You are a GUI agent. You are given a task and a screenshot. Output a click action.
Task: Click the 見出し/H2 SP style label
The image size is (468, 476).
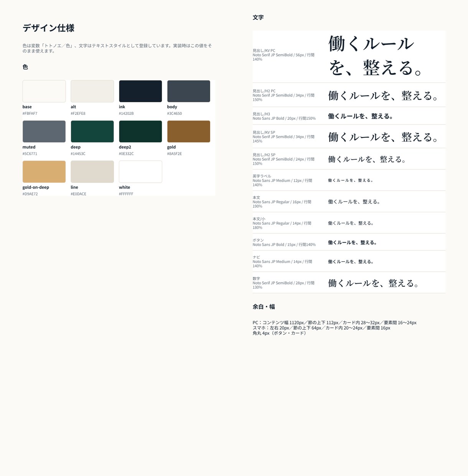pyautogui.click(x=264, y=155)
